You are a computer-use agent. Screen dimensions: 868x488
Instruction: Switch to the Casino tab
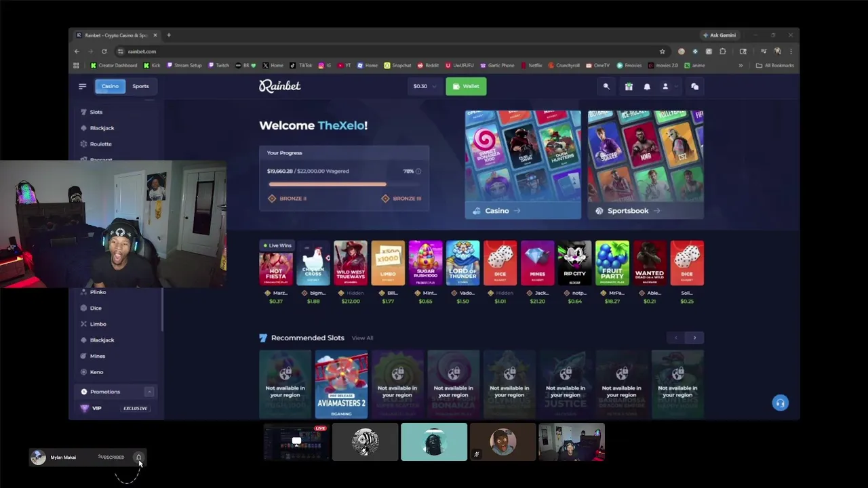[110, 86]
